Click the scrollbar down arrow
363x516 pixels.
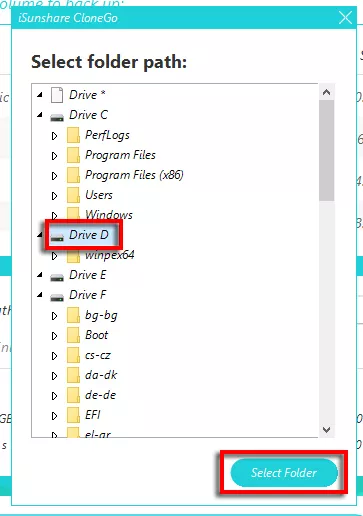click(326, 429)
